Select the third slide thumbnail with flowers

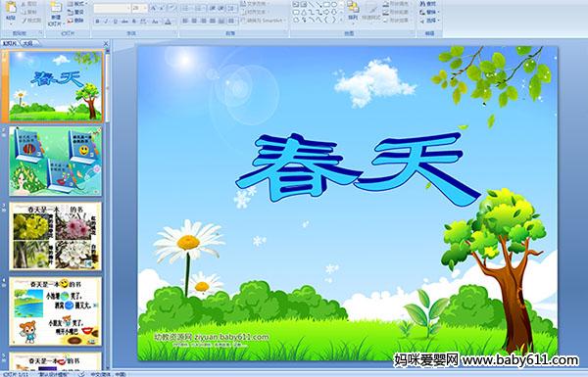point(56,236)
